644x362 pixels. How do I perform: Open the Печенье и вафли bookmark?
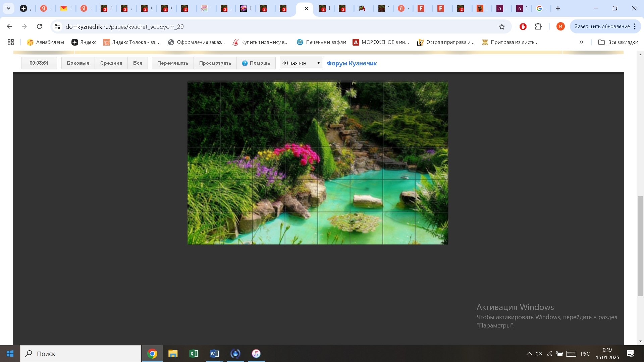click(x=321, y=42)
